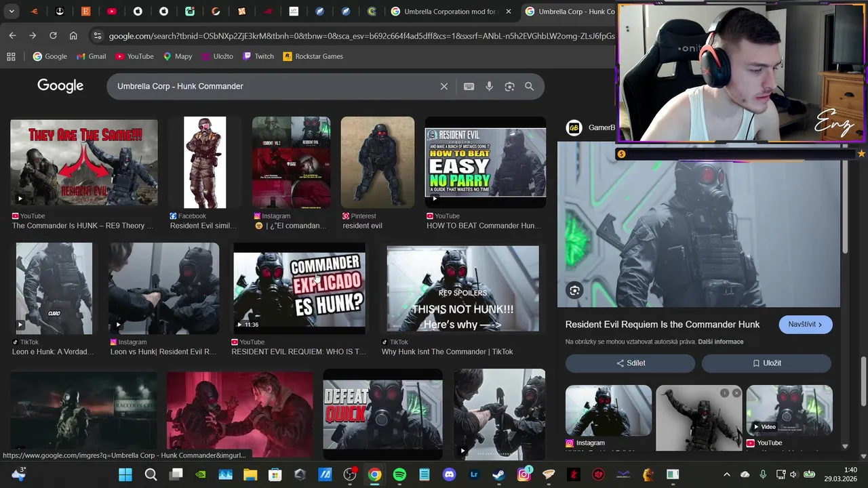Image resolution: width=868 pixels, height=488 pixels.
Task: Reload the current Google search page
Action: (x=53, y=35)
